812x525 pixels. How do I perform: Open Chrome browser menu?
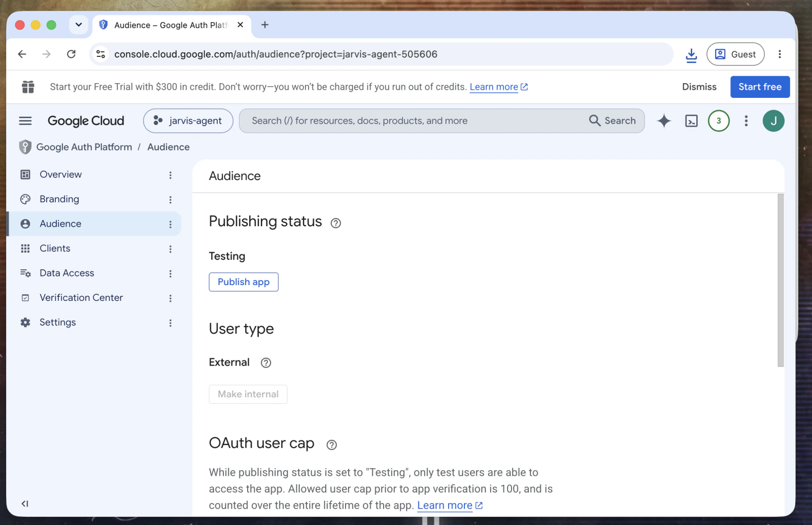(780, 54)
